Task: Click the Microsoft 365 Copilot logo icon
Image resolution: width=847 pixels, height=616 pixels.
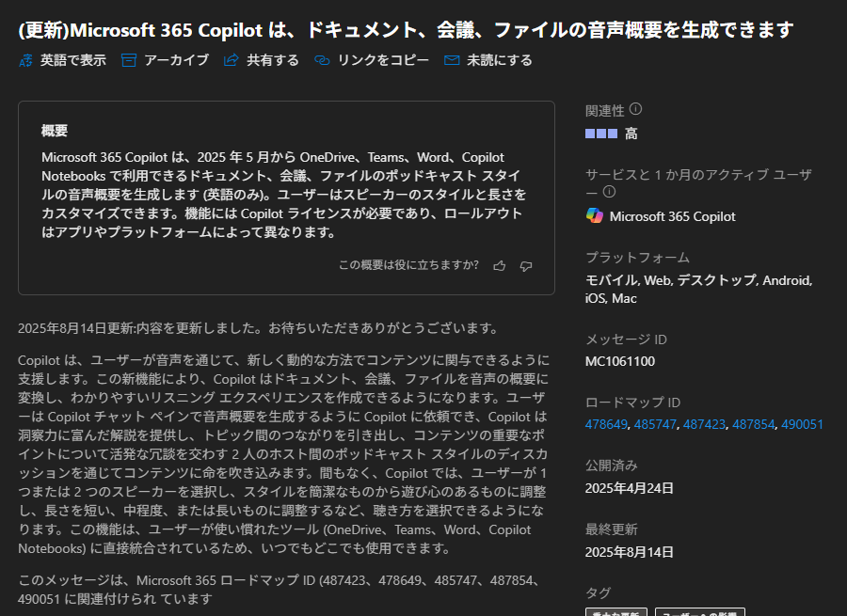Action: [x=595, y=216]
